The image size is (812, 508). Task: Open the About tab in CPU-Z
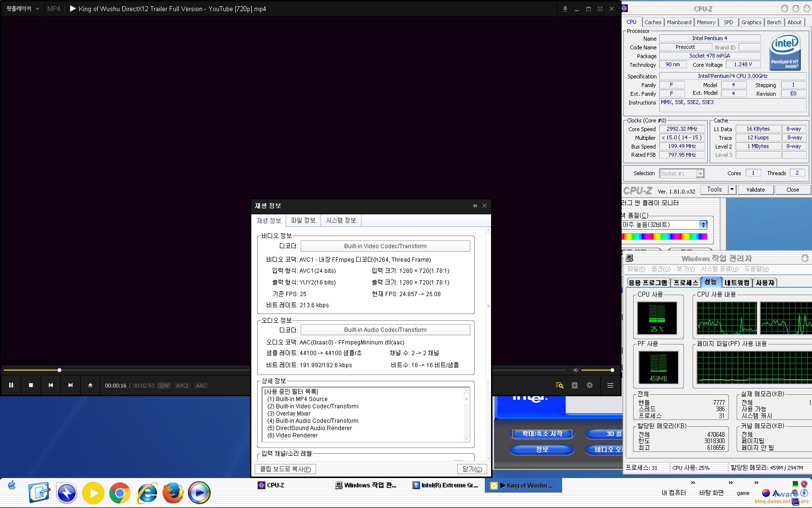click(x=795, y=22)
